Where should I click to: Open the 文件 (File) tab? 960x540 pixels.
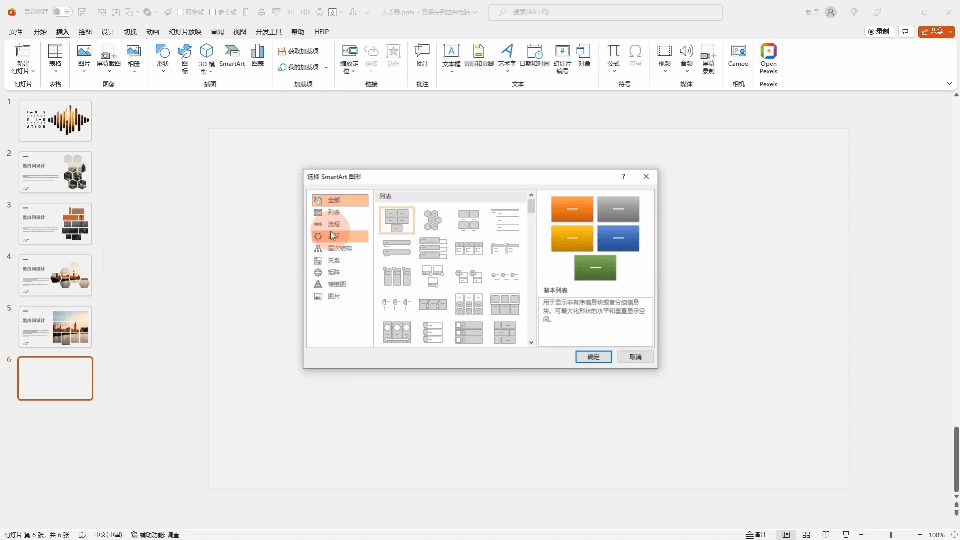click(x=16, y=32)
